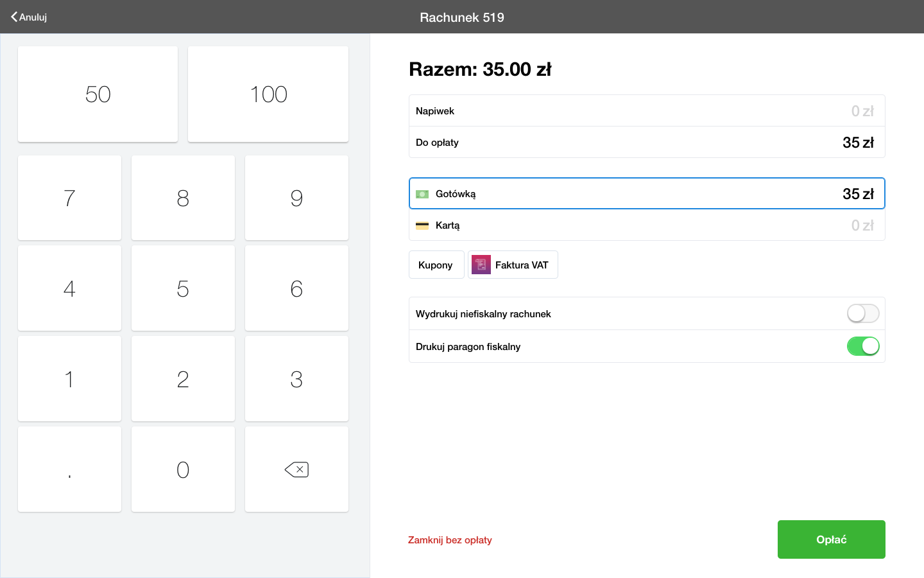Open the Kupony coupons button
The width and height of the screenshot is (924, 578).
click(x=436, y=265)
